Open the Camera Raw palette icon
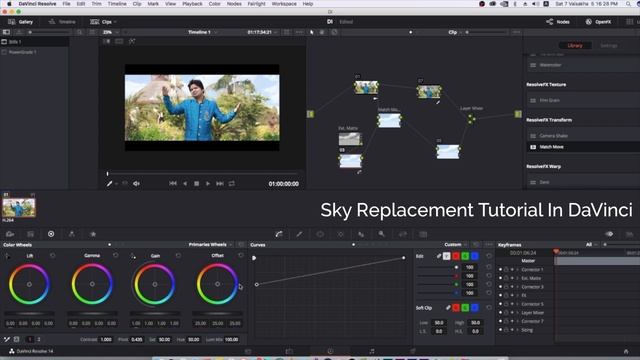This screenshot has width=640, height=360. click(x=10, y=234)
